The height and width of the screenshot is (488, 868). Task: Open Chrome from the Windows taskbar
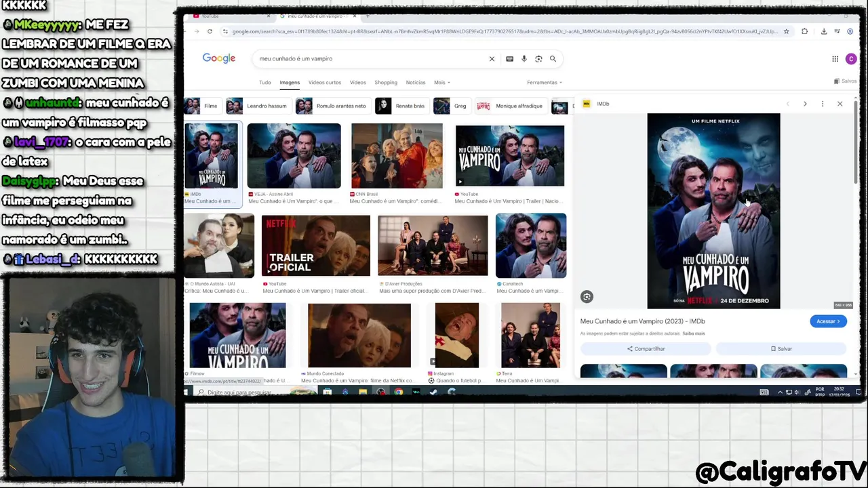click(x=398, y=392)
